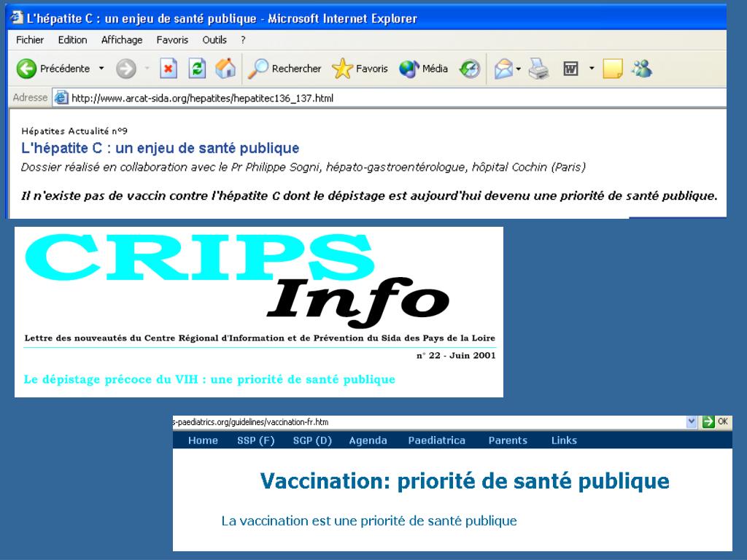The width and height of the screenshot is (747, 560).
Task: Open the Fichier menu
Action: click(30, 40)
